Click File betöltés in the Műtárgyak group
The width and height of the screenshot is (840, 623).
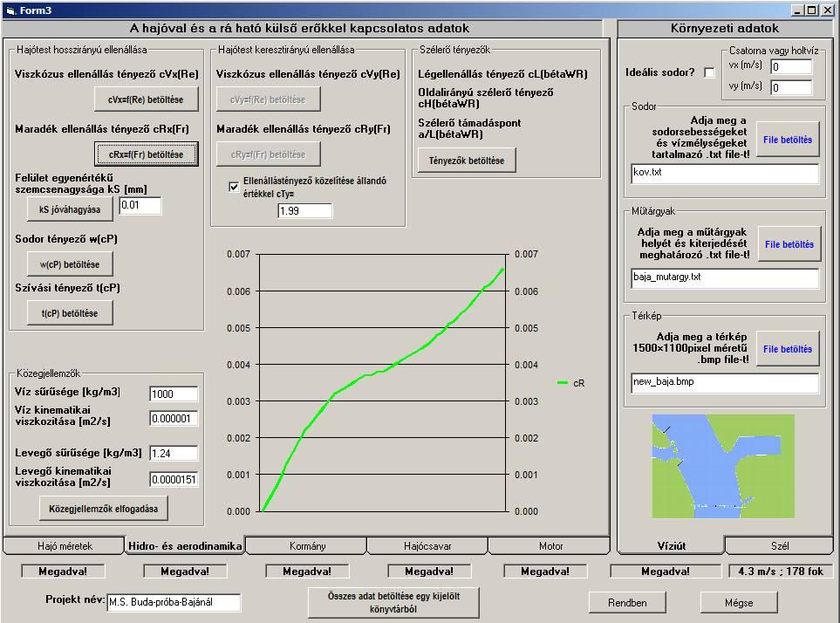pos(789,243)
